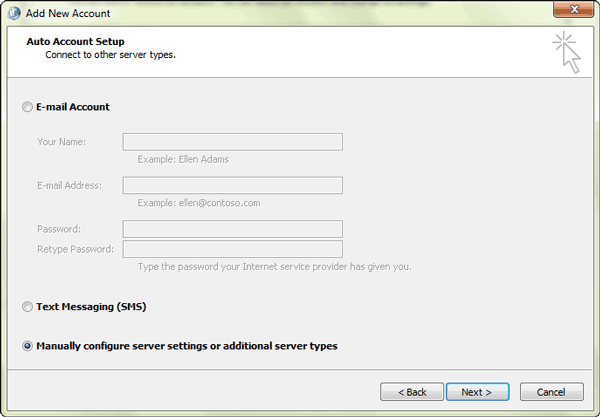Click the 'Your Name:' label
The height and width of the screenshot is (417, 600).
62,142
